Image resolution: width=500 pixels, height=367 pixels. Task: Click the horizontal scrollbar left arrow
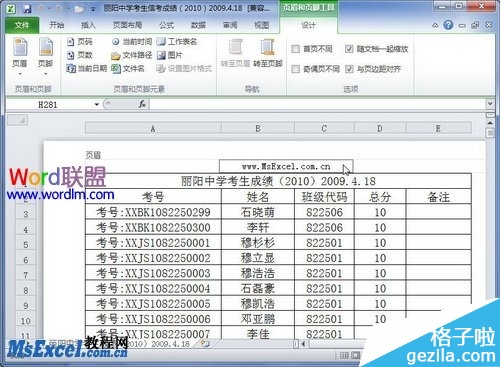pyautogui.click(x=303, y=344)
